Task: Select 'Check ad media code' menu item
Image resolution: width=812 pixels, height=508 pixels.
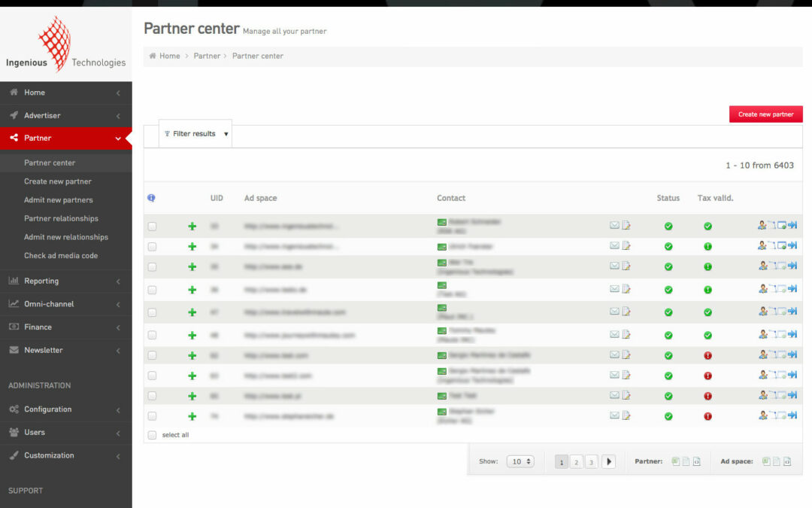Action: [61, 256]
